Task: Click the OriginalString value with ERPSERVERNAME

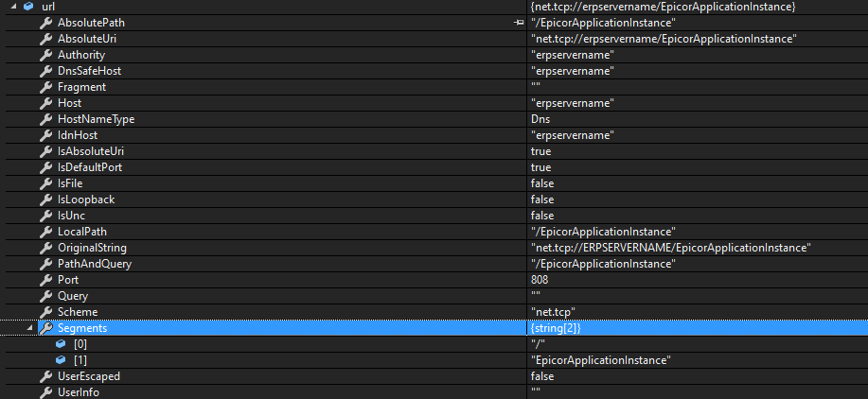Action: point(670,248)
